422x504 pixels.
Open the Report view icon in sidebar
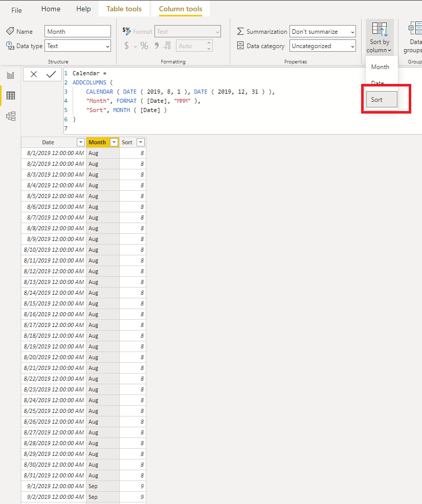click(x=11, y=75)
